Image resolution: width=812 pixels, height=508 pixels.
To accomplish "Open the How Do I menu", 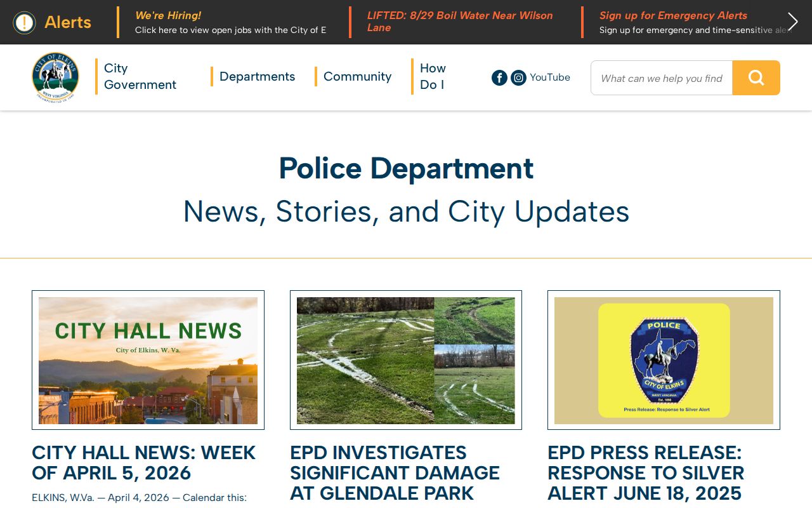I will coord(433,76).
